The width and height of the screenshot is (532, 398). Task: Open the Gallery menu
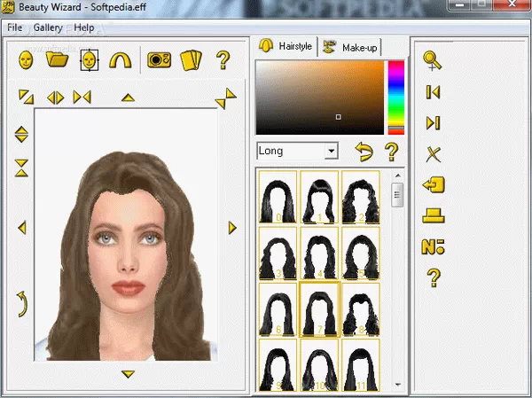point(48,27)
